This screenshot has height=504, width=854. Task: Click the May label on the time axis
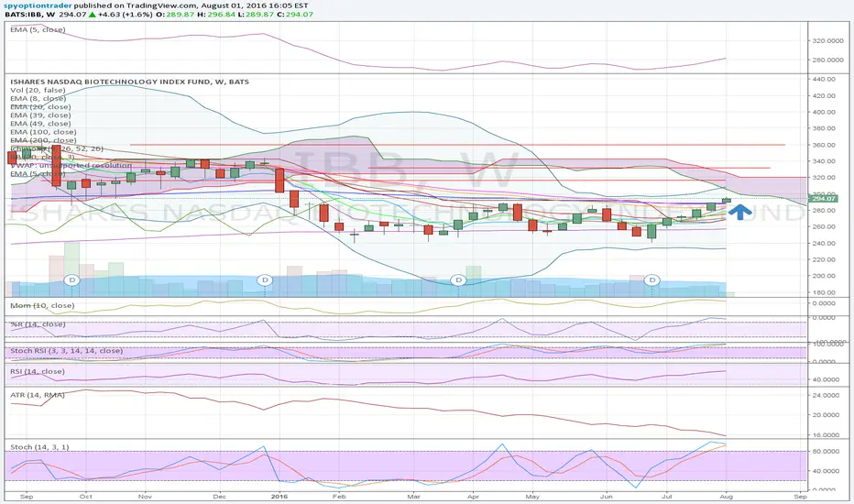tap(532, 497)
